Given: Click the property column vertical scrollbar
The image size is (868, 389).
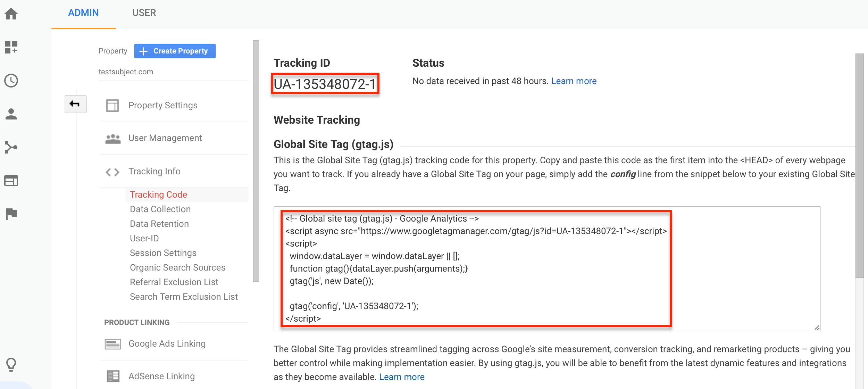Looking at the screenshot, I should [x=256, y=162].
